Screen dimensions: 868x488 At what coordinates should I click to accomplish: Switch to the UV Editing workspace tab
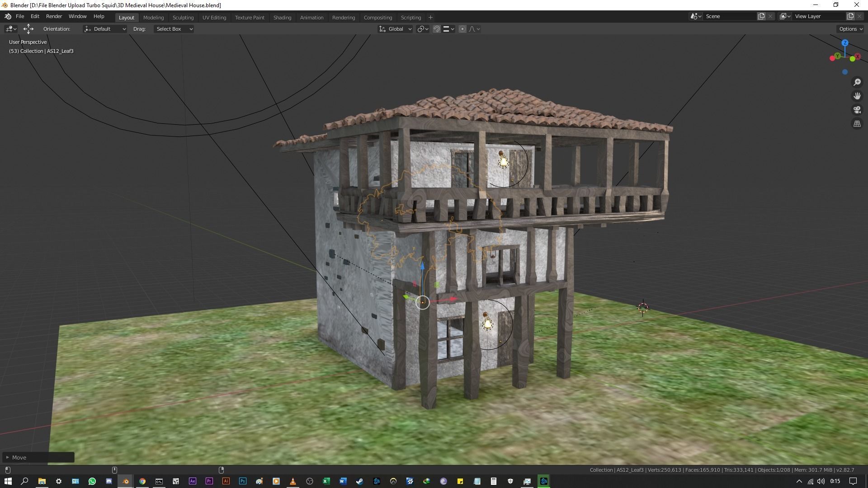(x=214, y=18)
